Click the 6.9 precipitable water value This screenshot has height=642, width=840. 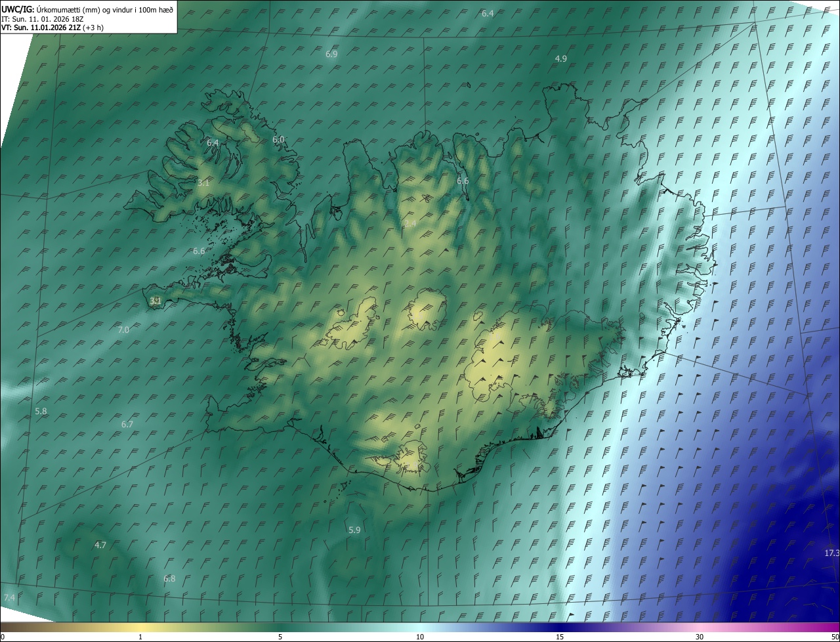(331, 54)
